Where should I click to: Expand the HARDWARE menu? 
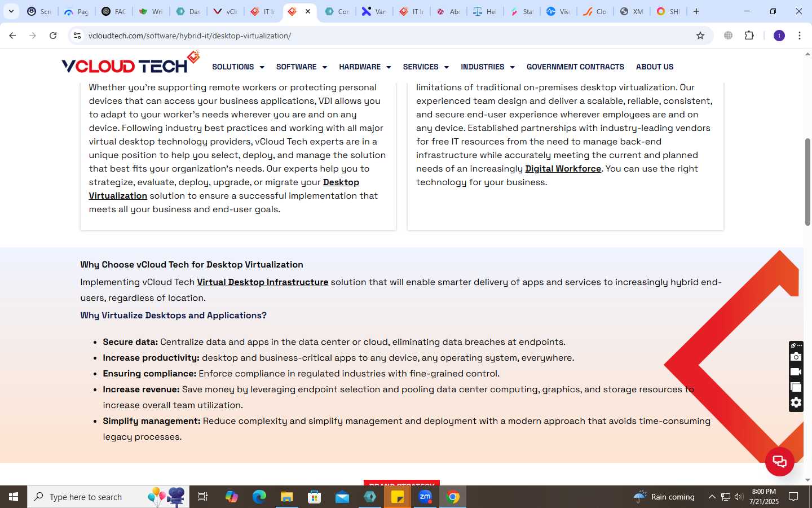365,67
